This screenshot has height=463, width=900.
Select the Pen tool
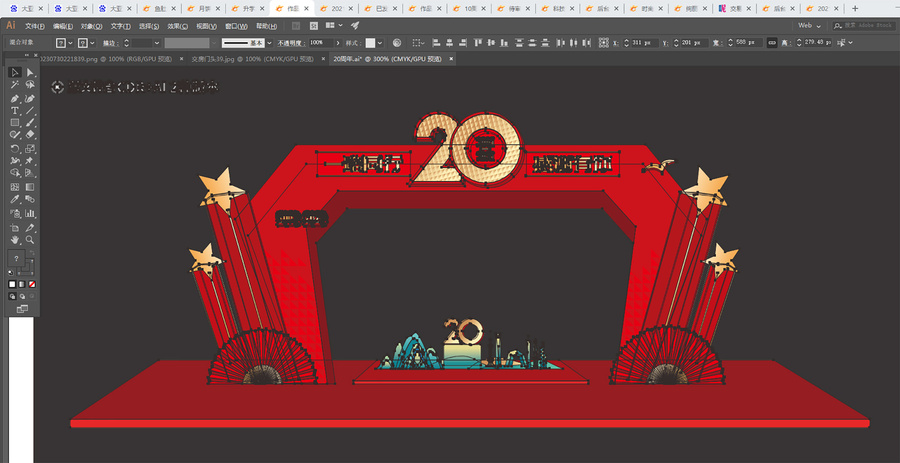pyautogui.click(x=15, y=99)
